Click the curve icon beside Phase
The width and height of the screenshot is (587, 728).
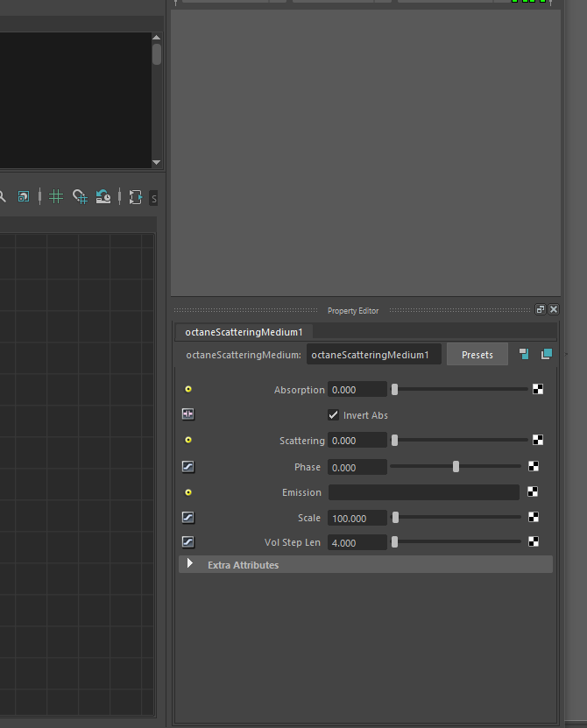(188, 466)
